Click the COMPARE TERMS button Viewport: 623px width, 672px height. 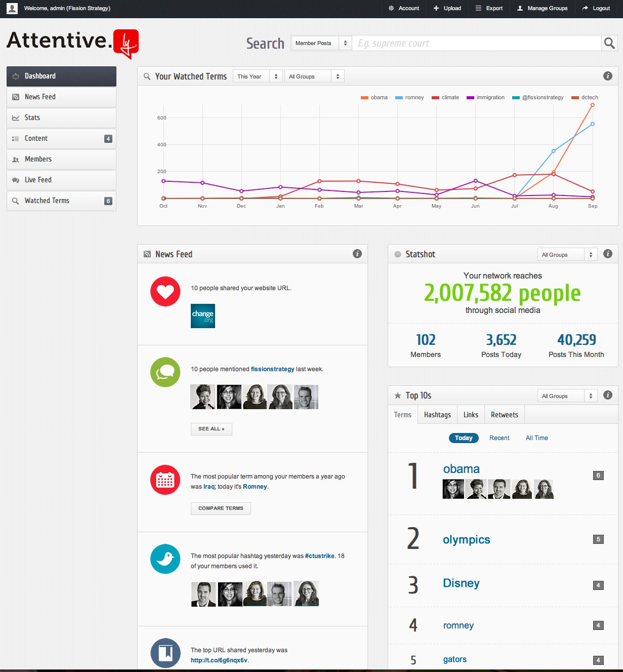coord(221,508)
